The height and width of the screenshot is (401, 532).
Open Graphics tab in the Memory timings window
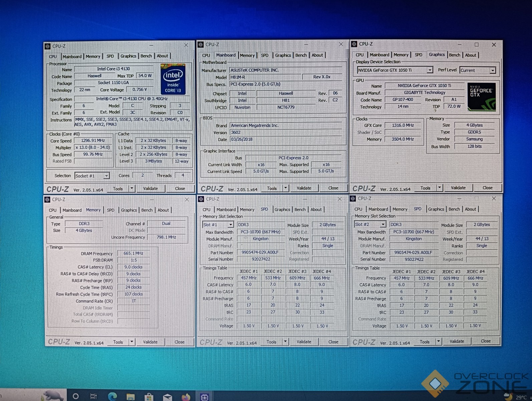(129, 210)
